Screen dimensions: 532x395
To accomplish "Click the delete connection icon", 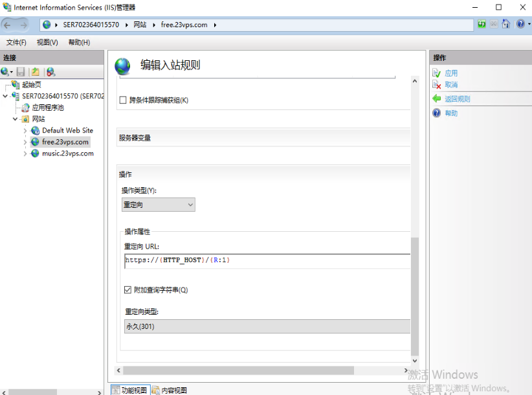I will point(50,72).
